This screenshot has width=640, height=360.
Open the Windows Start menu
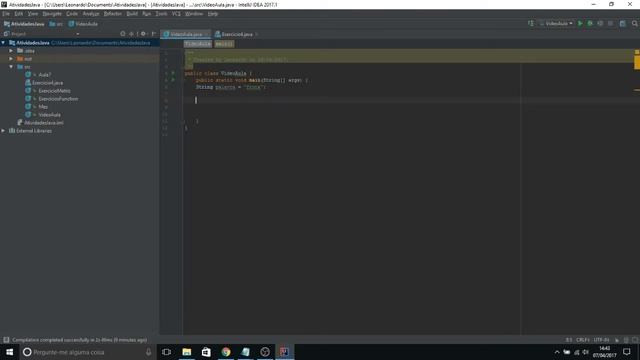(9, 352)
